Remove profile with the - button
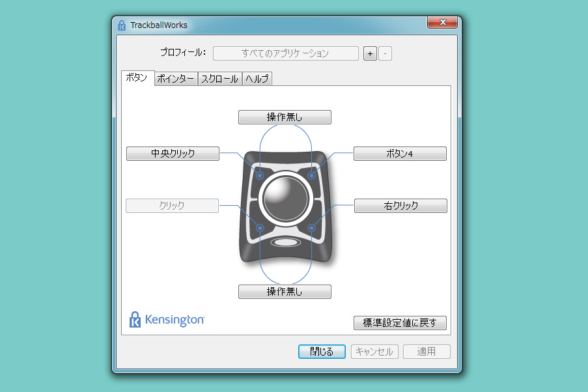 385,53
